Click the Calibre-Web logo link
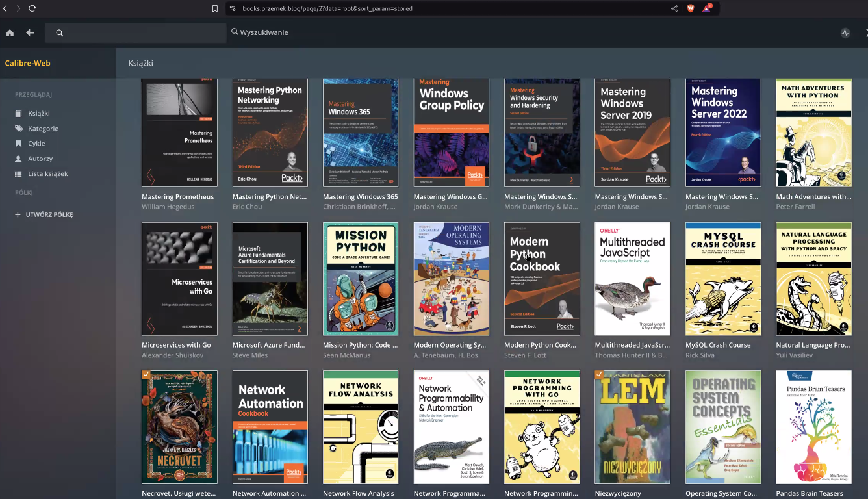 [27, 63]
